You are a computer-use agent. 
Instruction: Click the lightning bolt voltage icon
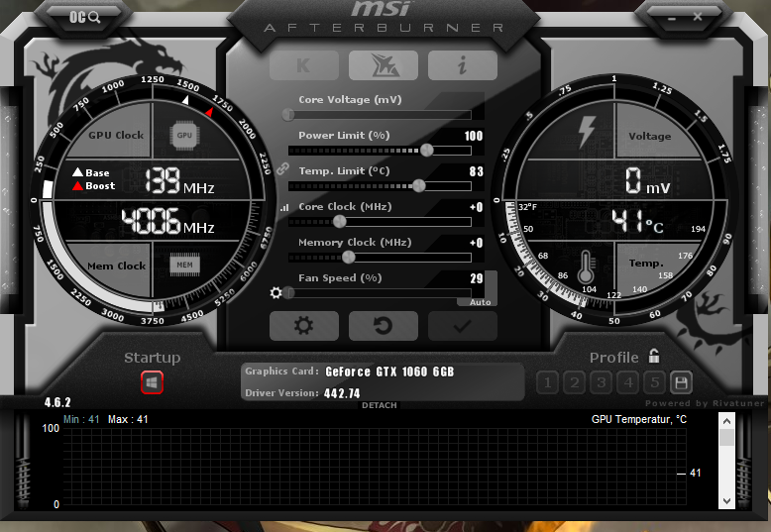(x=586, y=132)
